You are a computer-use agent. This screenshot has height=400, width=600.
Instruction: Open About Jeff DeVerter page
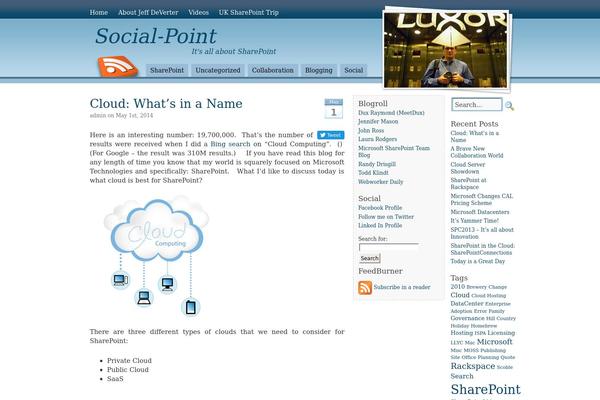coord(148,12)
